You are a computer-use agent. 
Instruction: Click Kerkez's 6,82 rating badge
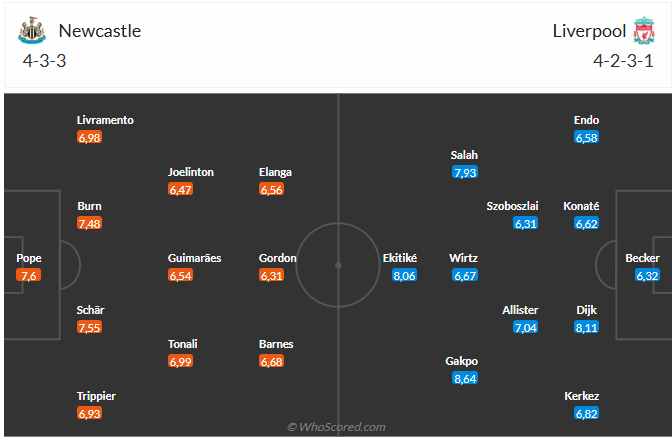[587, 413]
